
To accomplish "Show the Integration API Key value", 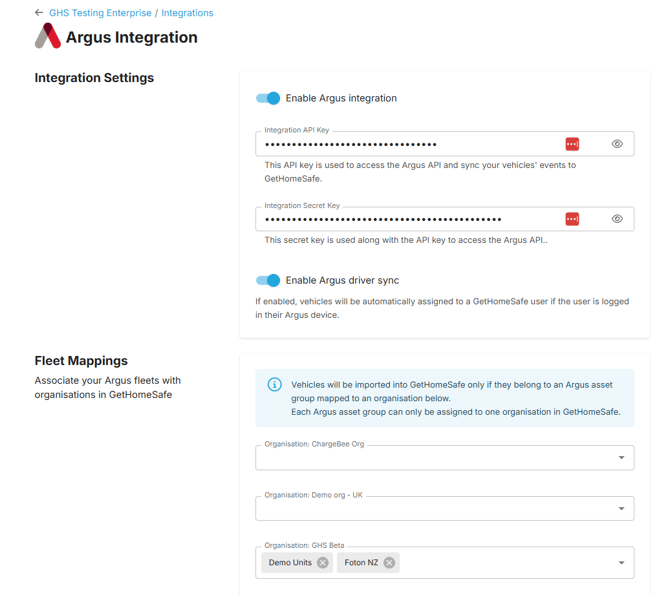I will pos(617,144).
